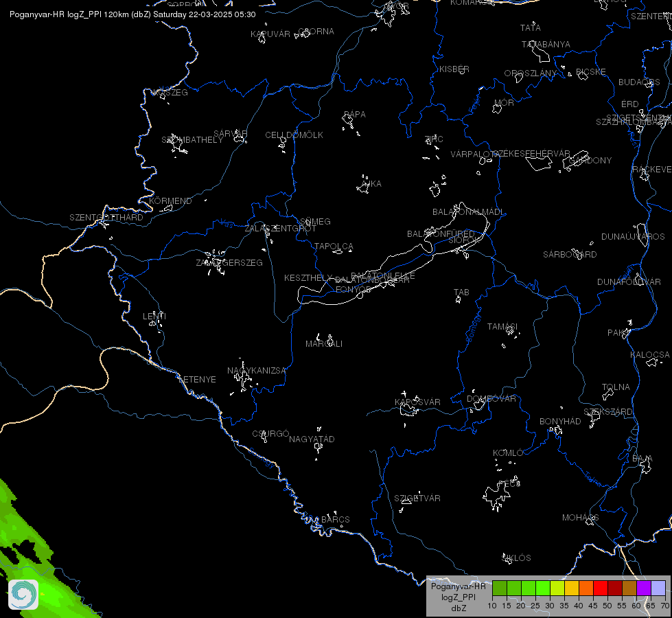This screenshot has height=618, width=672.
Task: Select the ZIRC town label
Action: [434, 139]
